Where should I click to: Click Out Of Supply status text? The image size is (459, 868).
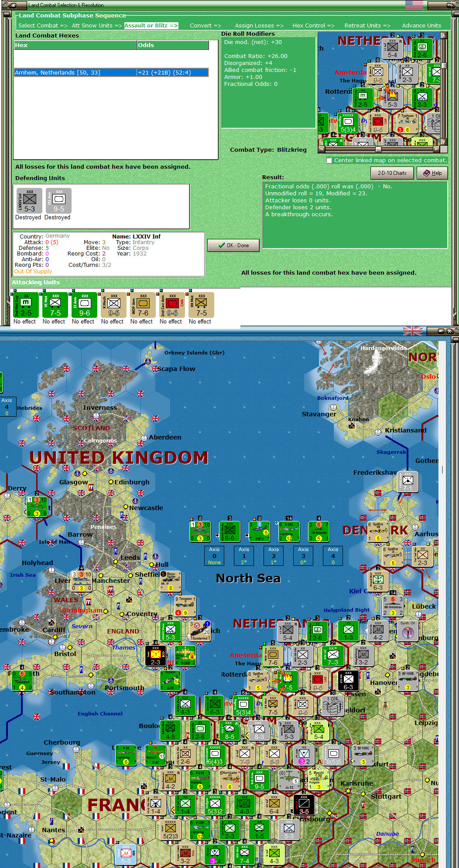coord(33,271)
